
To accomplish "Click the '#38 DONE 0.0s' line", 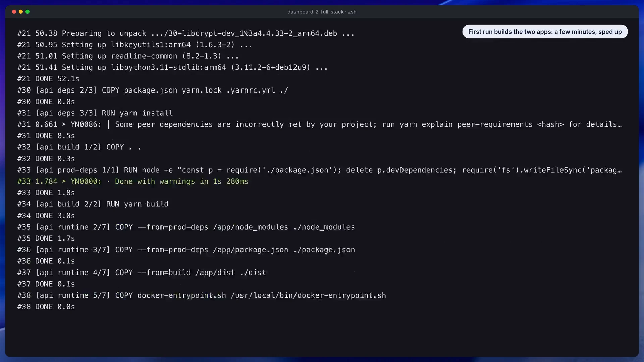I will tap(46, 307).
